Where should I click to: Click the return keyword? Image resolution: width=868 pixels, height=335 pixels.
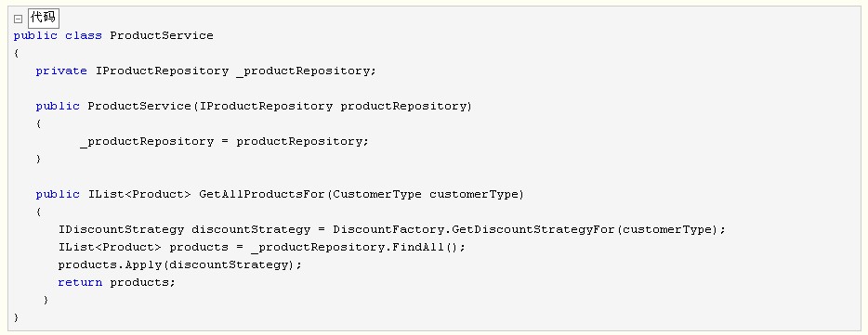click(80, 282)
